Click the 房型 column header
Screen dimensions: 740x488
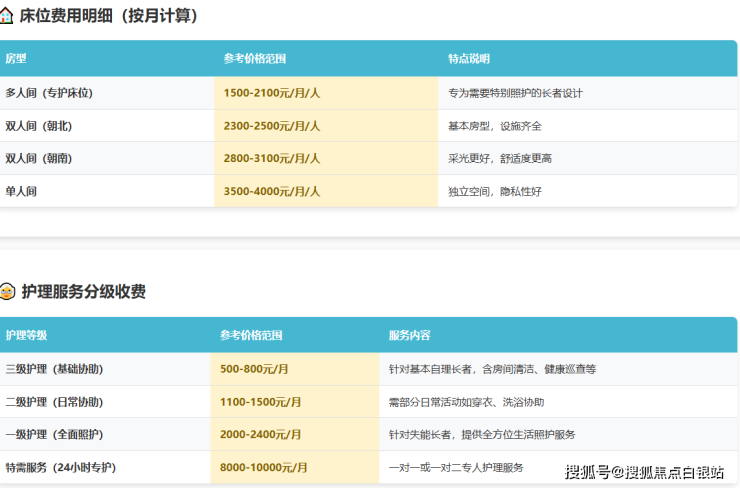tap(16, 59)
